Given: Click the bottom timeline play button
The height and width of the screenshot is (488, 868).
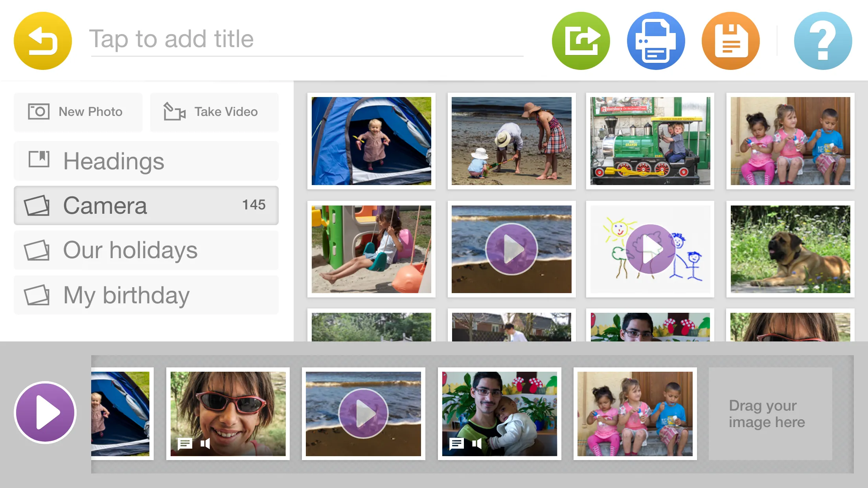Looking at the screenshot, I should click(45, 412).
